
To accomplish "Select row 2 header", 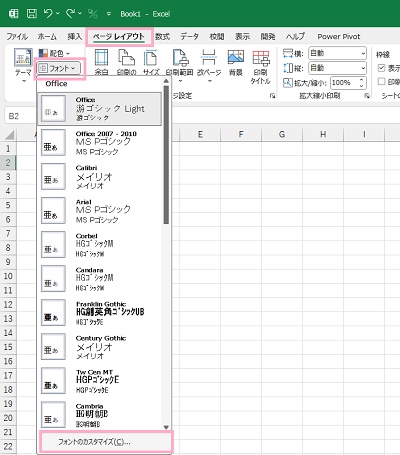I will [8, 163].
